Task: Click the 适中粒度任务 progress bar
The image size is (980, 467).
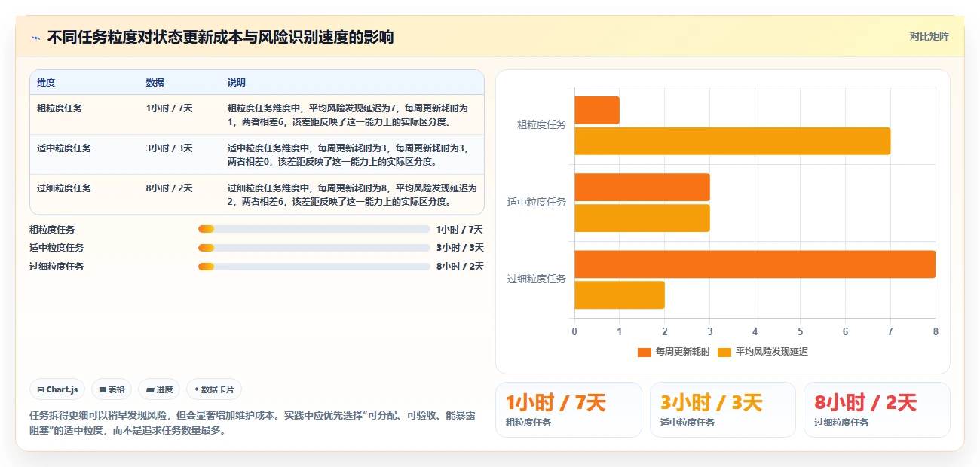Action: pyautogui.click(x=314, y=248)
